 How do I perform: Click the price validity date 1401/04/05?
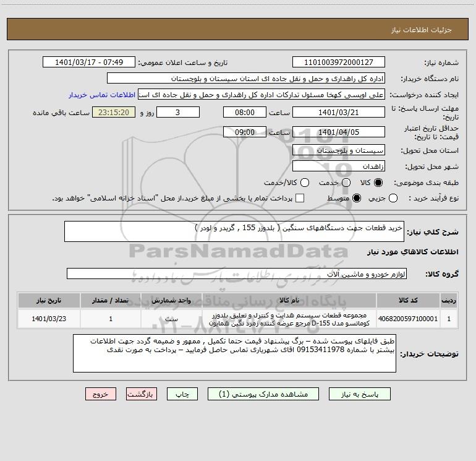(339, 132)
